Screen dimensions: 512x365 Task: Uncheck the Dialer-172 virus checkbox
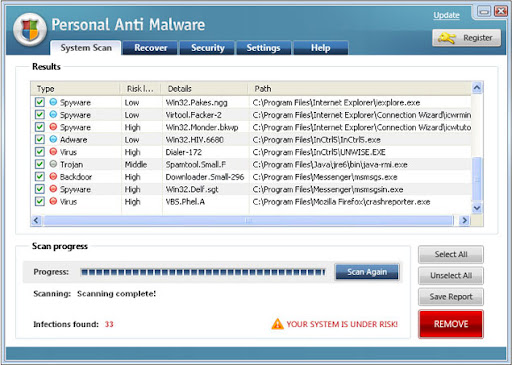(x=40, y=152)
